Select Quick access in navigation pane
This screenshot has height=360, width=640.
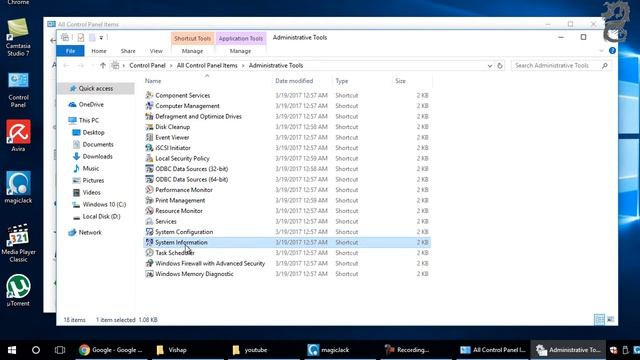coord(96,88)
